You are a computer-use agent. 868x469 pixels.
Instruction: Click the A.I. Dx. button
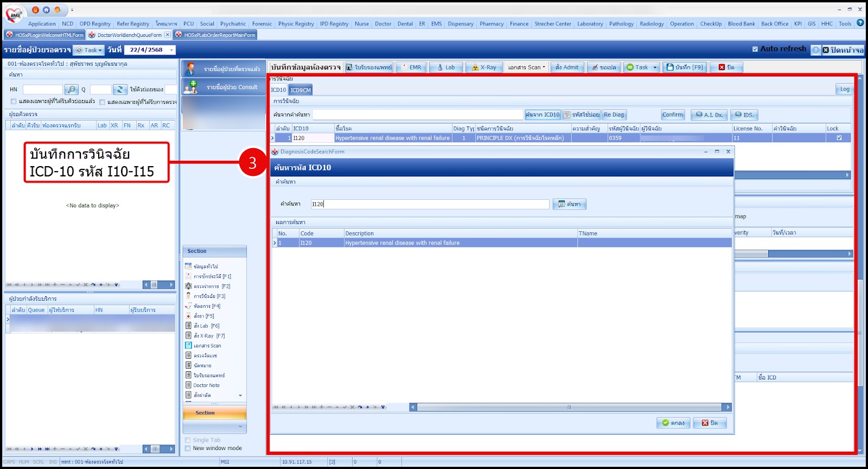(710, 115)
